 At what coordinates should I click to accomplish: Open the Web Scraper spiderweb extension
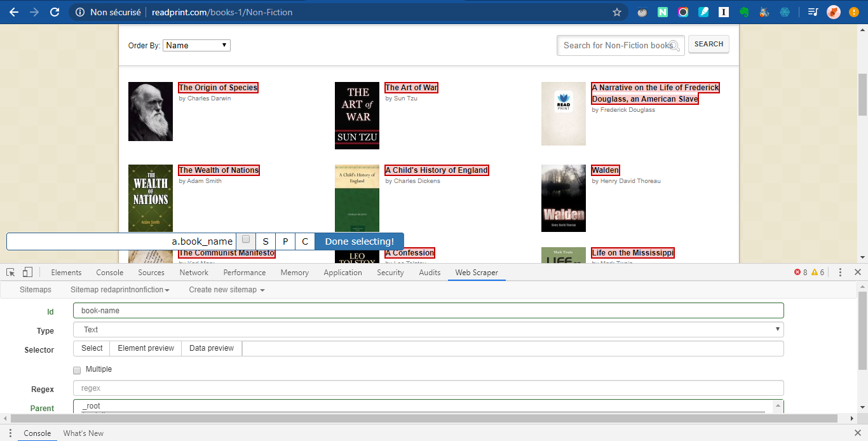785,12
